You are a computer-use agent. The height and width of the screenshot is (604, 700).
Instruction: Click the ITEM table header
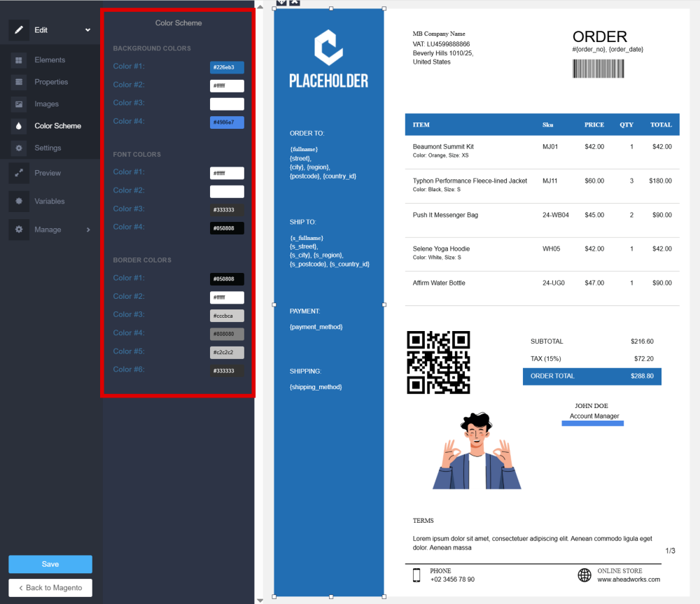[x=421, y=125]
